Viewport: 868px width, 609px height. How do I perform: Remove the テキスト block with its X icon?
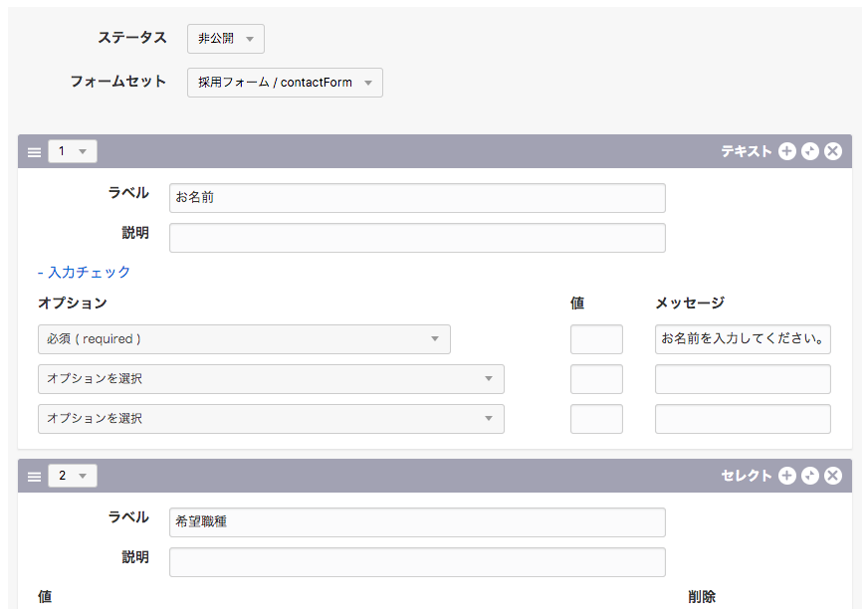click(x=833, y=151)
